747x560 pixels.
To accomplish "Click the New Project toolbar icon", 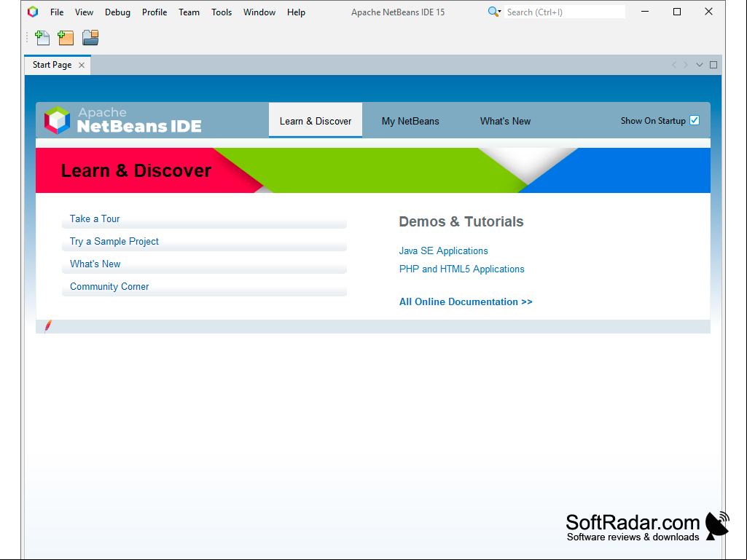I will pyautogui.click(x=66, y=38).
